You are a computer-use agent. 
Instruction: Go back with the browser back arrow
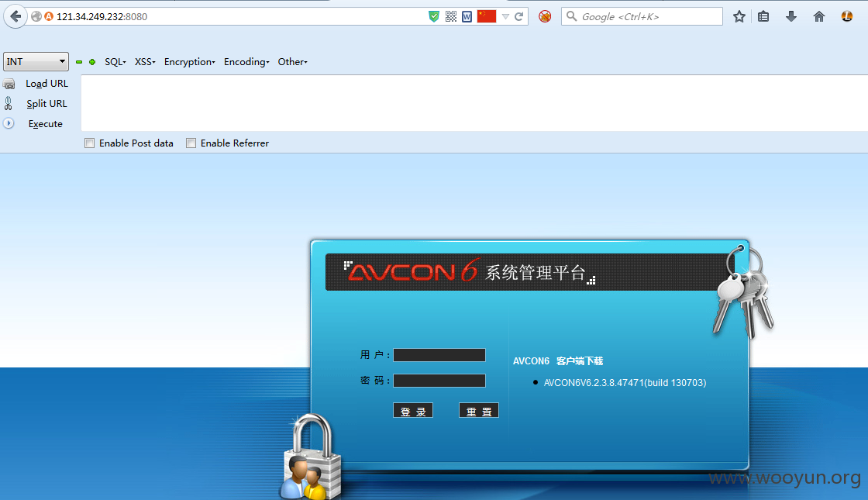tap(15, 16)
